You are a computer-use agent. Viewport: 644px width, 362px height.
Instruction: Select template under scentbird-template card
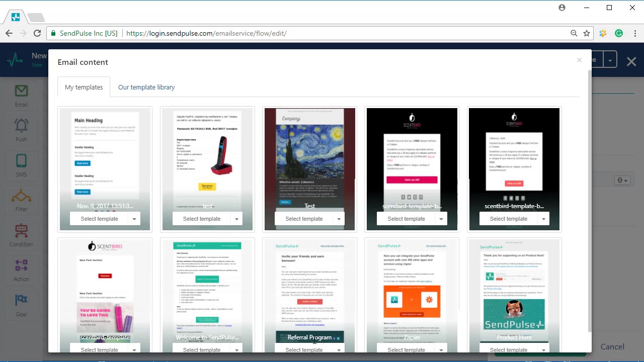pos(100,349)
